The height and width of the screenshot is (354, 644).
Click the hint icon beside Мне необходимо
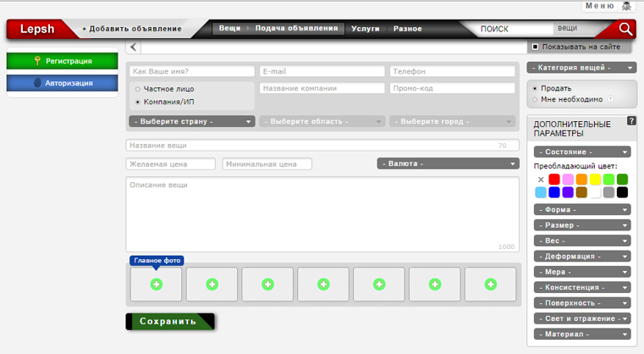[610, 99]
